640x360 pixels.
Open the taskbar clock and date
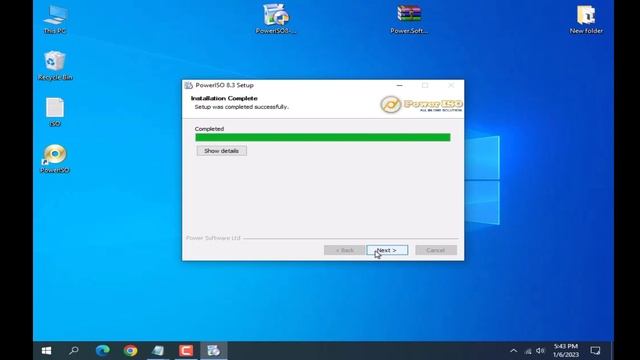[566, 351]
